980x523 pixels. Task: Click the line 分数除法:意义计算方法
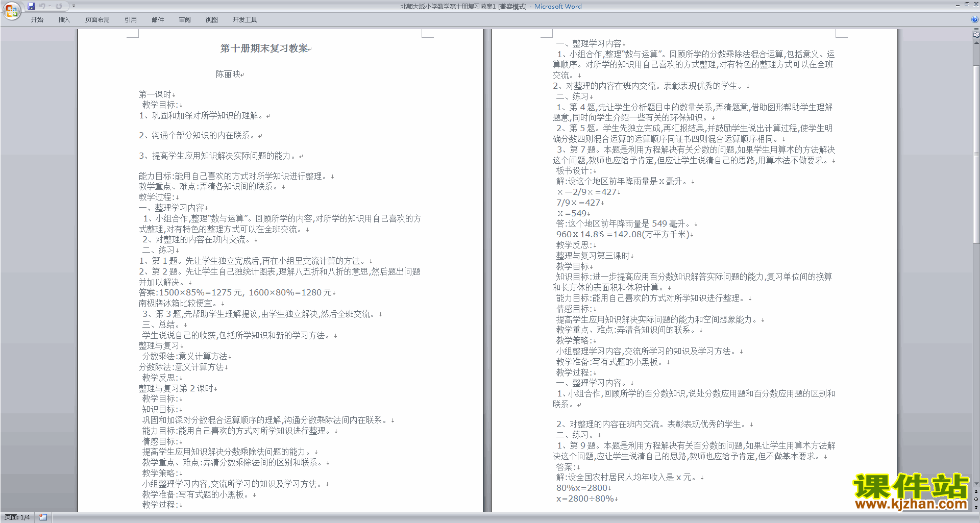coord(181,367)
